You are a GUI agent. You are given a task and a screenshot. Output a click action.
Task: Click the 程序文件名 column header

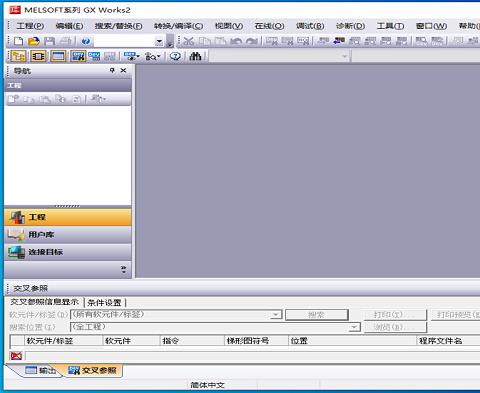pos(449,341)
